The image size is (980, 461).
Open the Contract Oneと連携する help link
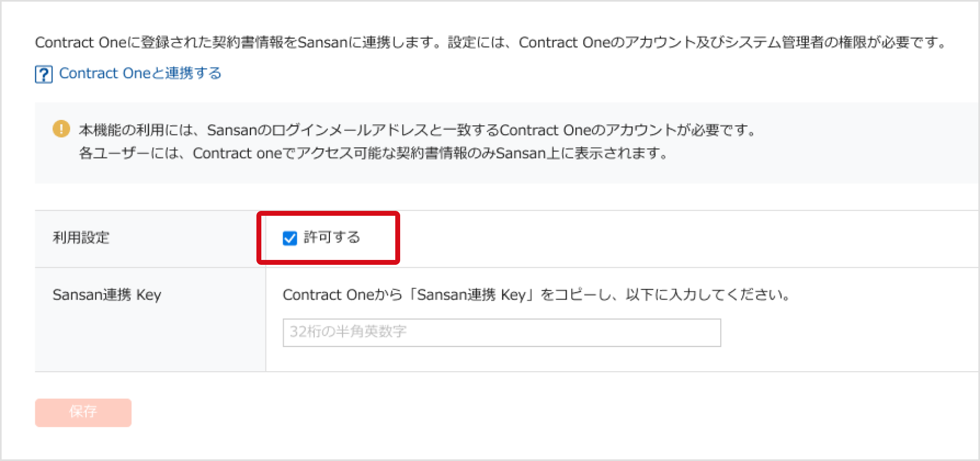pos(139,72)
